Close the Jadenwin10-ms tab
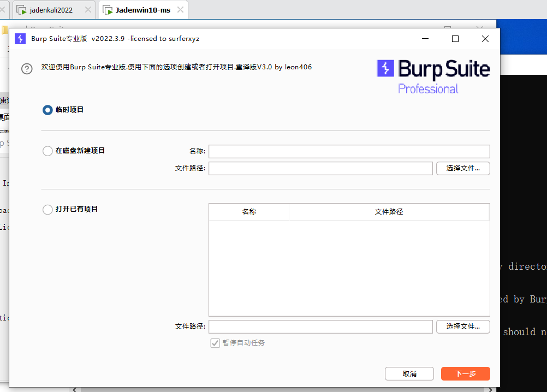Screen dimensions: 547x392 [180, 10]
